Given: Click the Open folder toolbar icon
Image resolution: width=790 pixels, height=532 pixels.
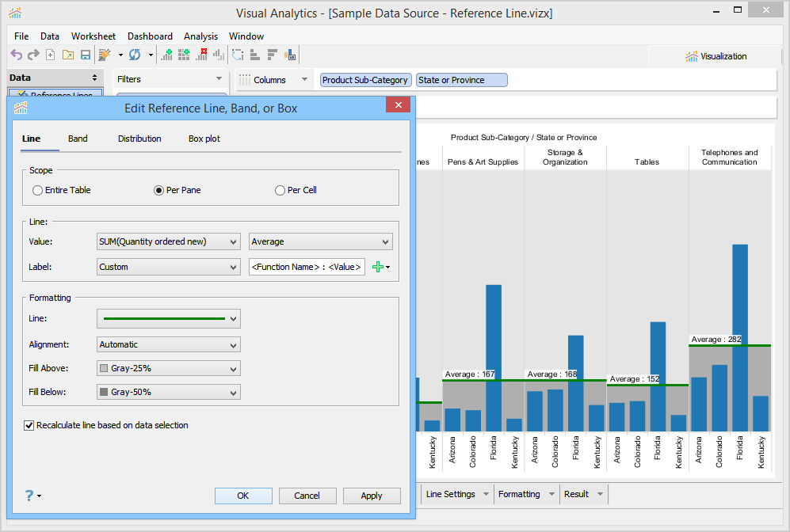Looking at the screenshot, I should (x=68, y=55).
